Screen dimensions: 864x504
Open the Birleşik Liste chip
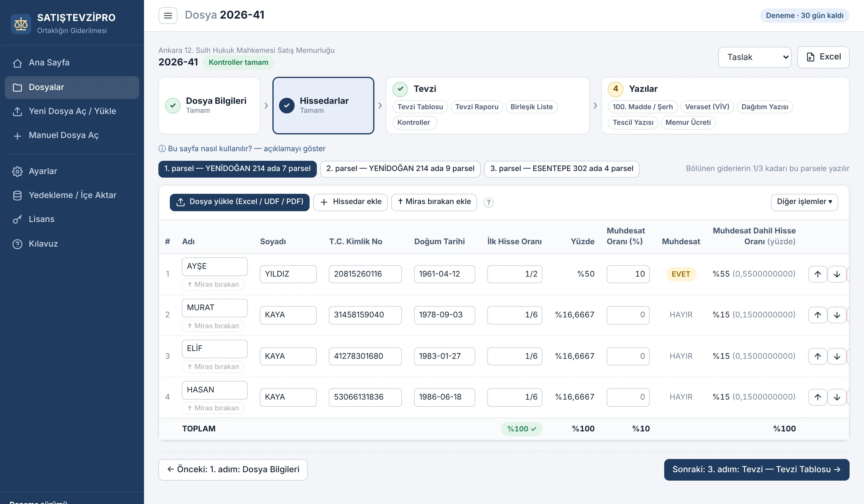click(531, 106)
